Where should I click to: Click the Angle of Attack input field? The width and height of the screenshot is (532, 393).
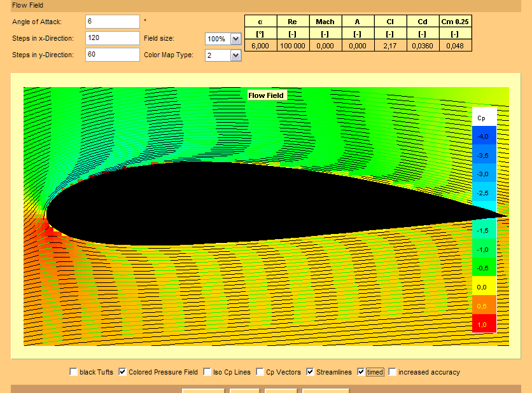click(x=112, y=22)
